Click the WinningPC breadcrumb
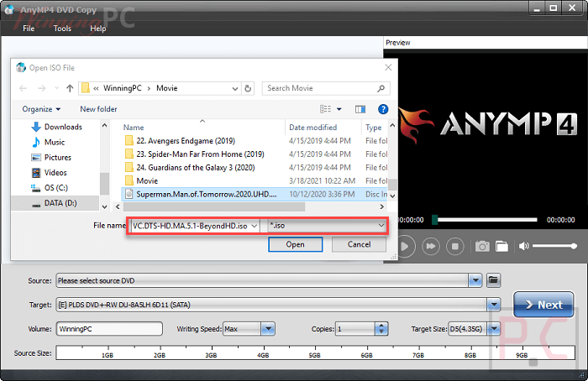The height and width of the screenshot is (381, 588). pos(123,88)
